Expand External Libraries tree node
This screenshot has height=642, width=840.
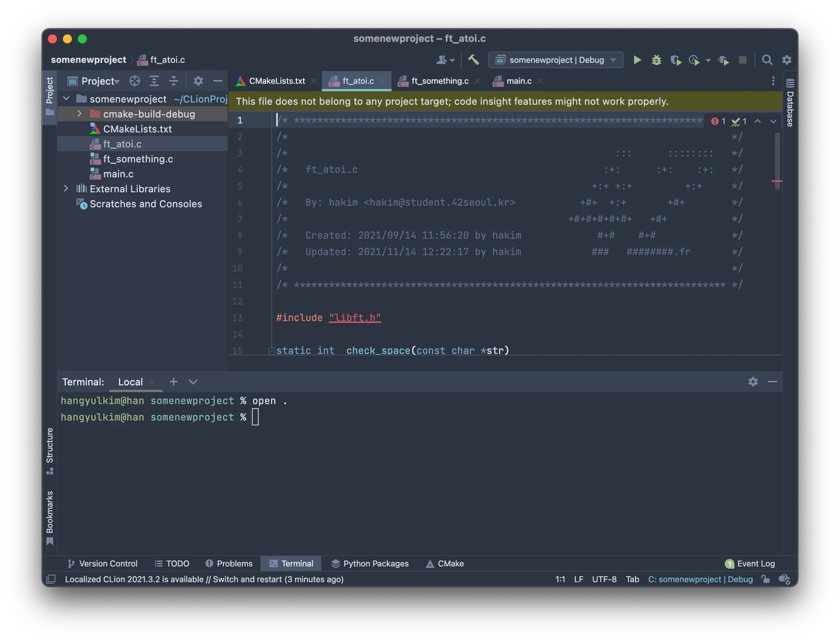click(x=66, y=189)
